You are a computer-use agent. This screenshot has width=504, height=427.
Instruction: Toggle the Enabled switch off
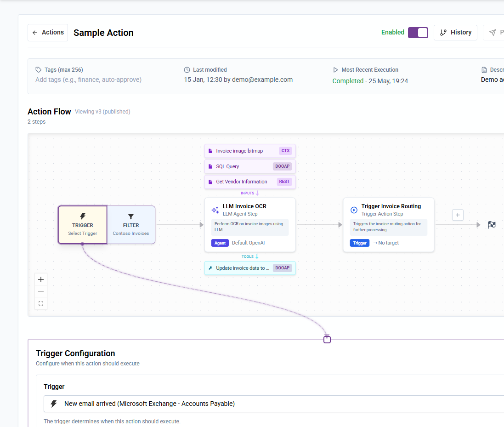418,33
